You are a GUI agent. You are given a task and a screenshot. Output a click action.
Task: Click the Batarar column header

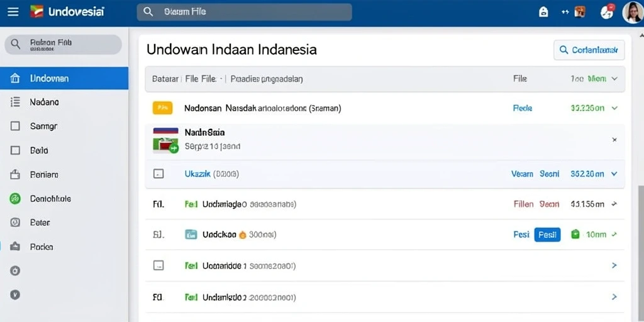pyautogui.click(x=165, y=79)
